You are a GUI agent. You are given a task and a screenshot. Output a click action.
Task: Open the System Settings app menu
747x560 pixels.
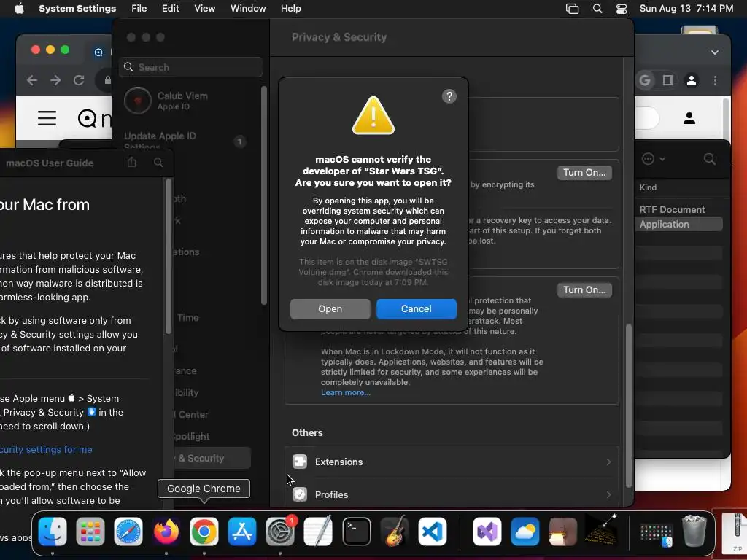77,9
